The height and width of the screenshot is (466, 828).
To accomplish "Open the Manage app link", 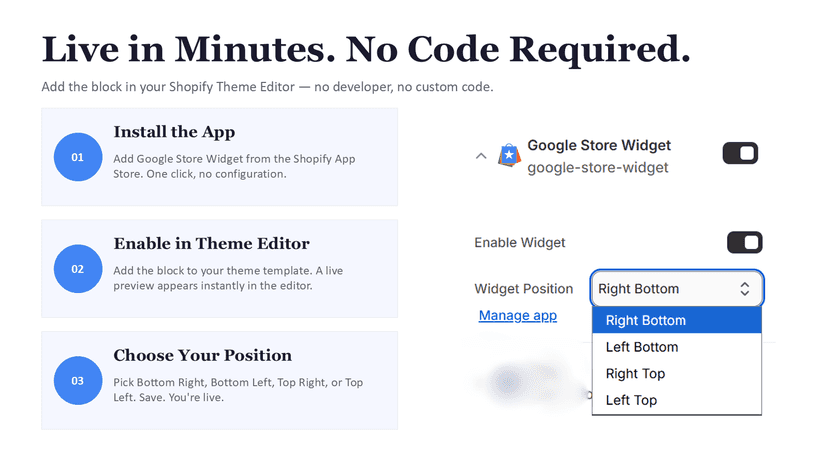I will 518,315.
